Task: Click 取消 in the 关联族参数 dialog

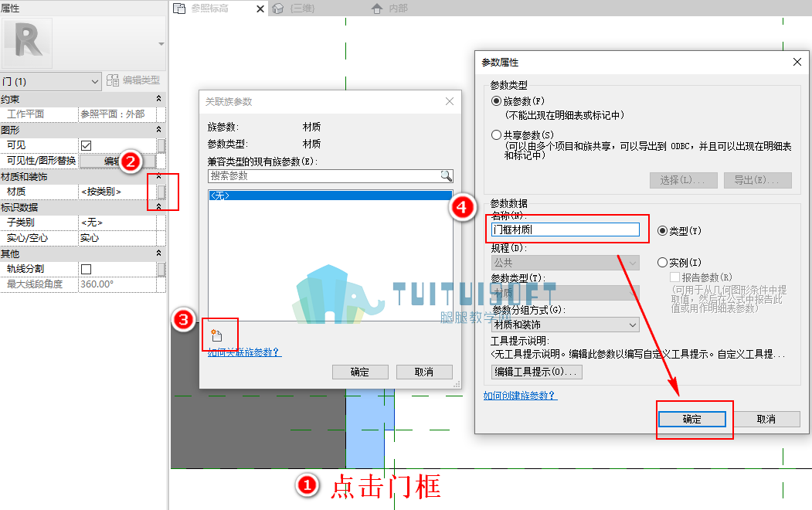Action: [424, 372]
